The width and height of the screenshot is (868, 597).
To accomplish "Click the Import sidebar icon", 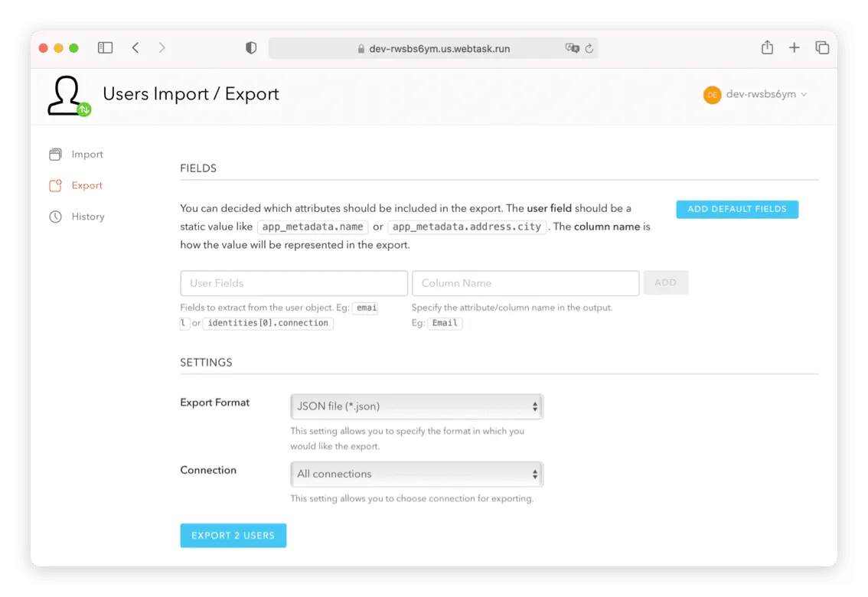I will pyautogui.click(x=55, y=155).
